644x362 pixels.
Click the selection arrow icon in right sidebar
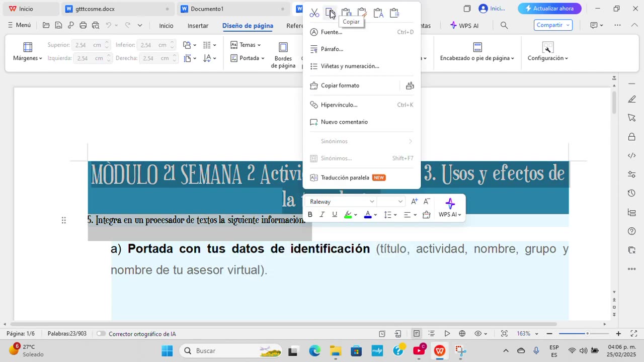click(632, 118)
